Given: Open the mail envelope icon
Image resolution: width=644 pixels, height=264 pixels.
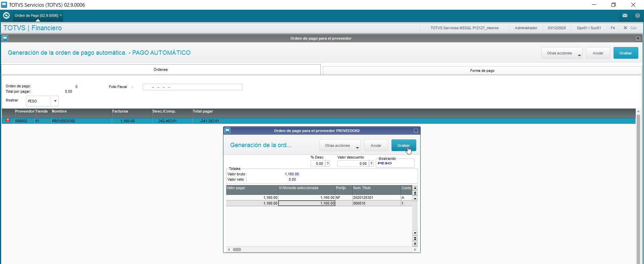Looking at the screenshot, I should pos(625,15).
